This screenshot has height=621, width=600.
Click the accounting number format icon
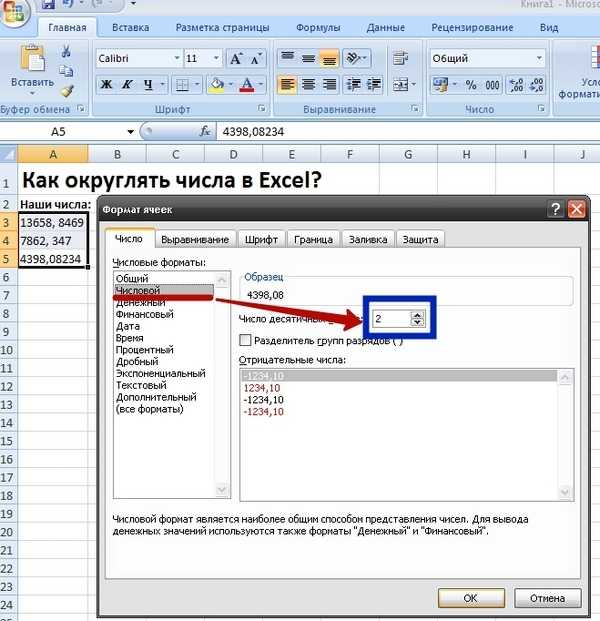coord(440,84)
